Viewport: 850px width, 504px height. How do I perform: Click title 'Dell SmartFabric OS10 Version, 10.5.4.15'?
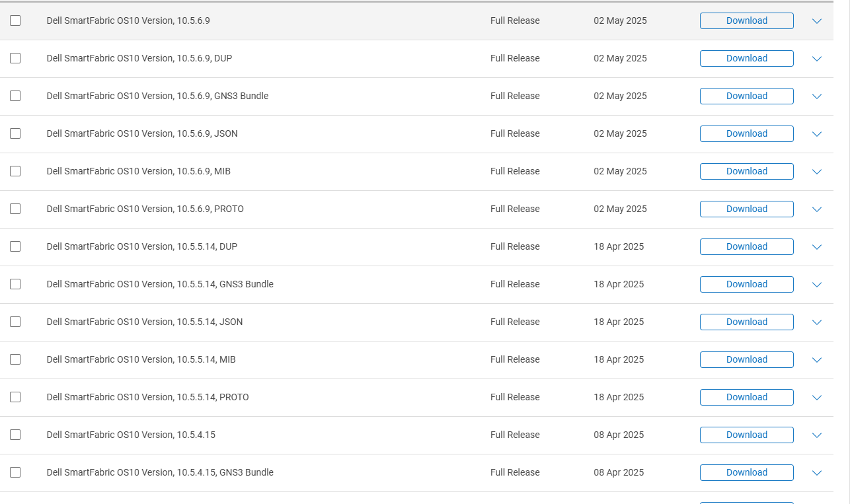131,435
